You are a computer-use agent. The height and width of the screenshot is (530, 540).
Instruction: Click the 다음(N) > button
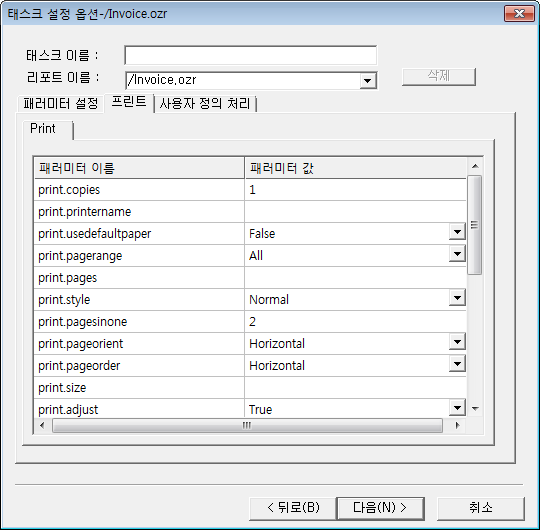coord(380,508)
